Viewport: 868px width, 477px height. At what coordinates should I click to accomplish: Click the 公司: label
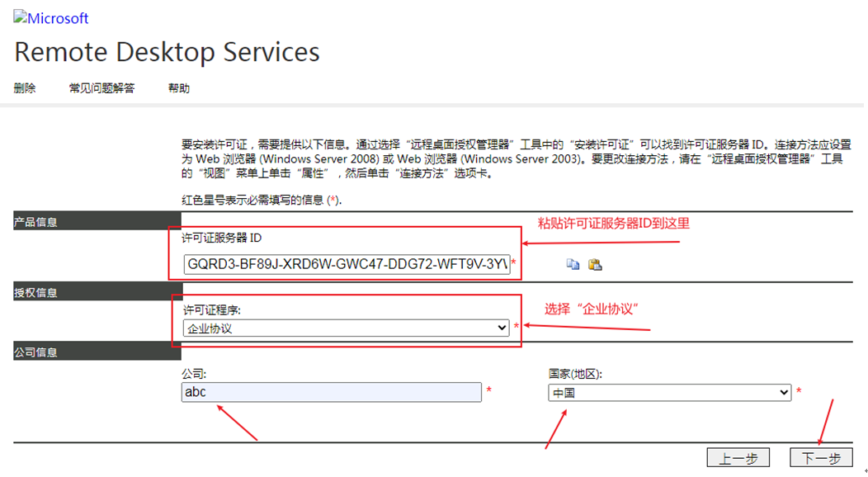click(194, 374)
